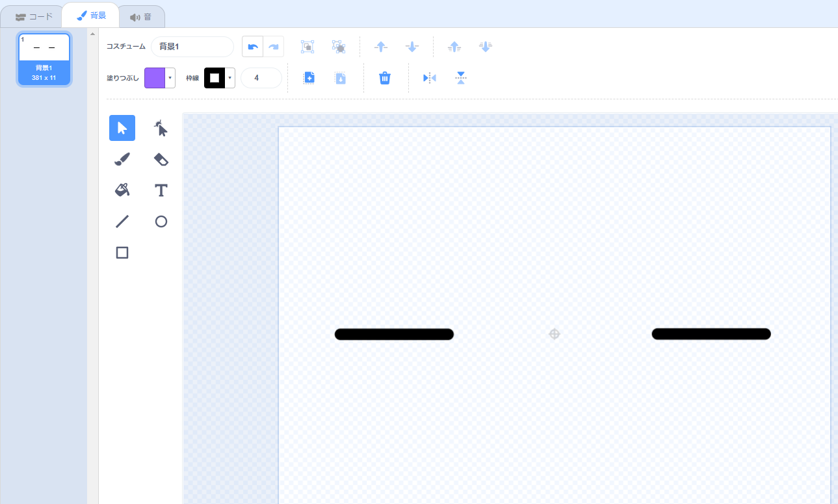
Task: Select the Text tool
Action: 161,190
